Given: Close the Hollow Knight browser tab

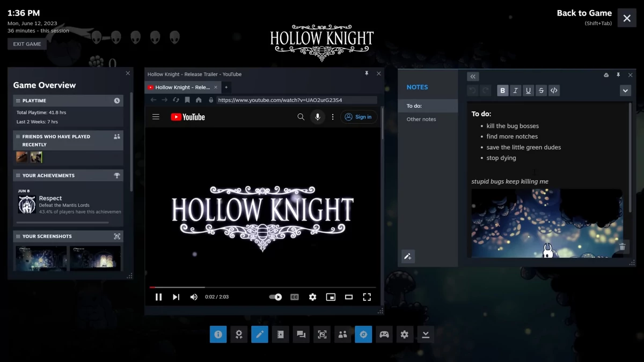Looking at the screenshot, I should click(x=216, y=87).
